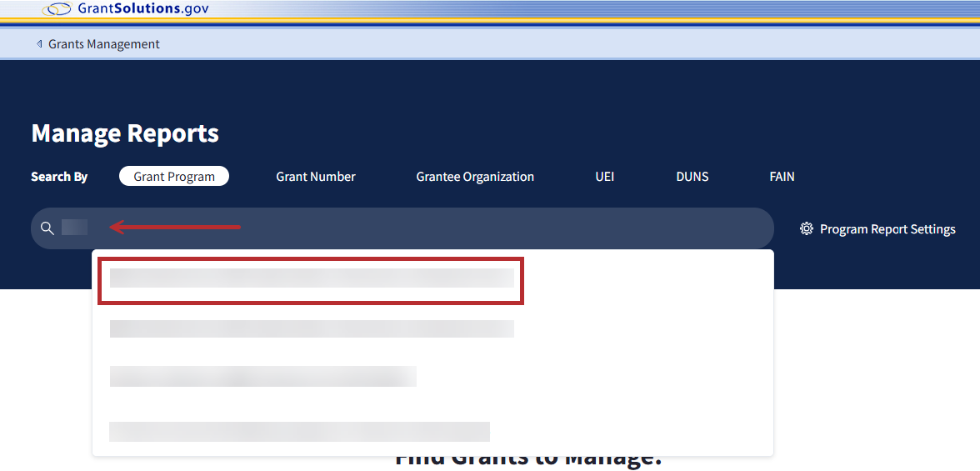Image resolution: width=980 pixels, height=471 pixels.
Task: Switch Search By to DUNS
Action: 692,177
